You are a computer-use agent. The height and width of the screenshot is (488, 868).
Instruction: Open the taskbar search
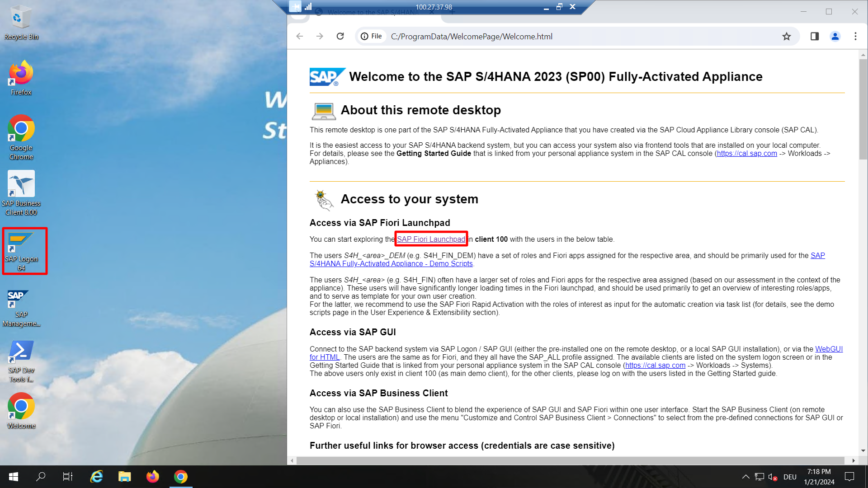(41, 477)
